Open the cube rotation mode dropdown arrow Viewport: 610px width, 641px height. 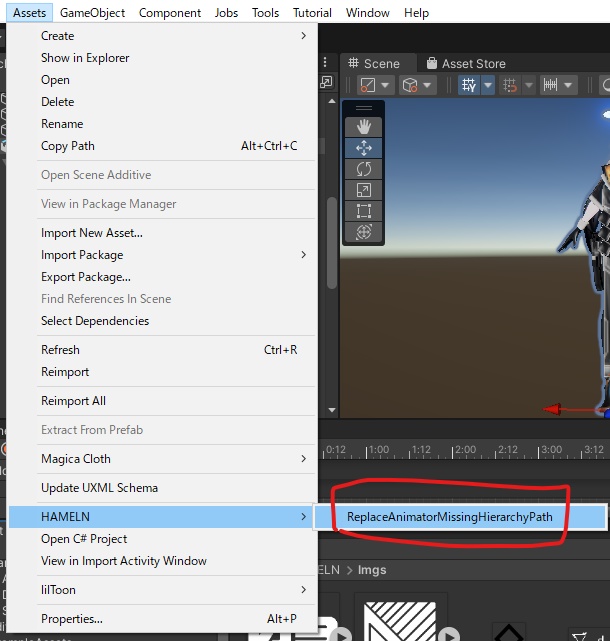coord(427,85)
